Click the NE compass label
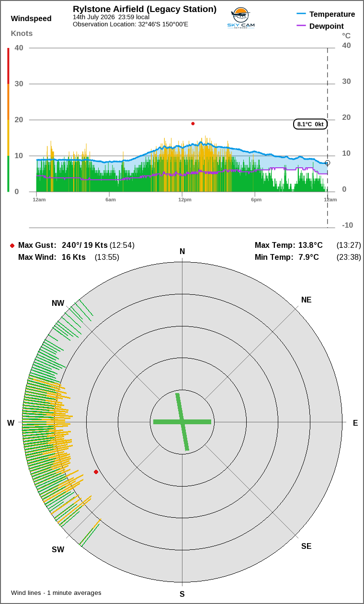 pyautogui.click(x=306, y=300)
